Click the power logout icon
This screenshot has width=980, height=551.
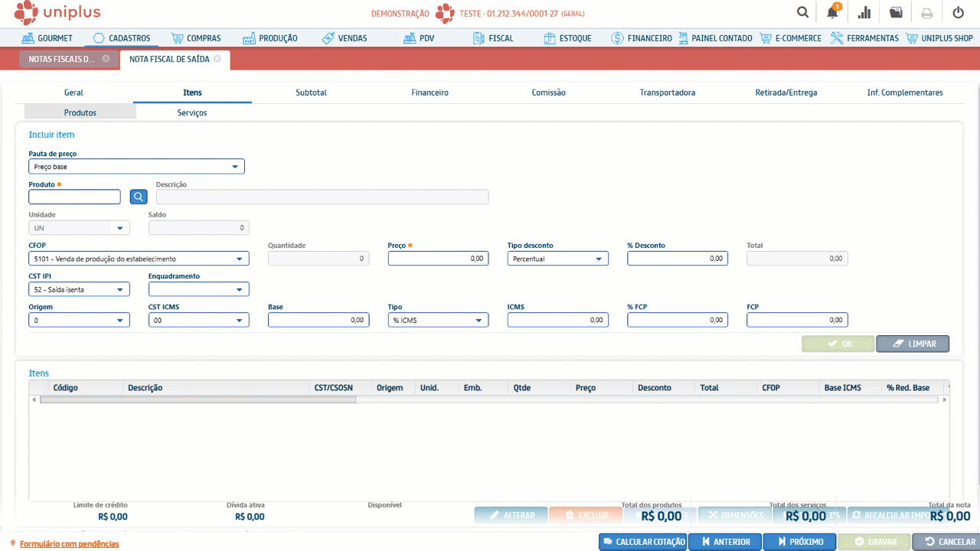click(x=959, y=12)
